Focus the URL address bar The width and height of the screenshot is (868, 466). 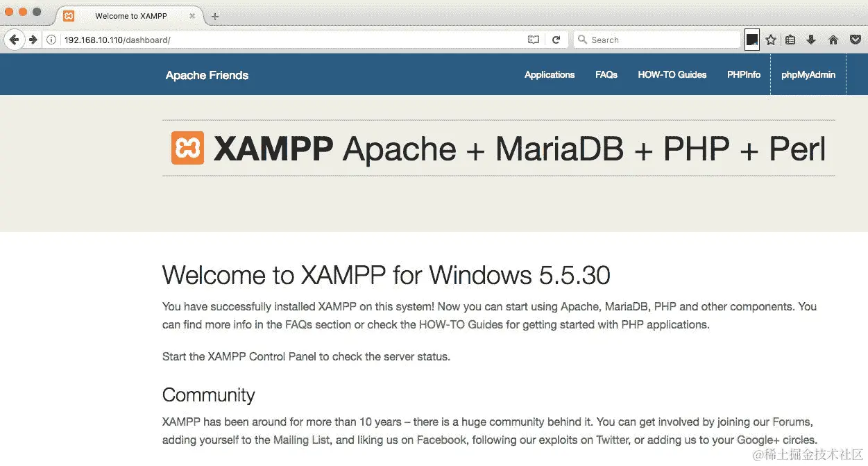click(291, 40)
